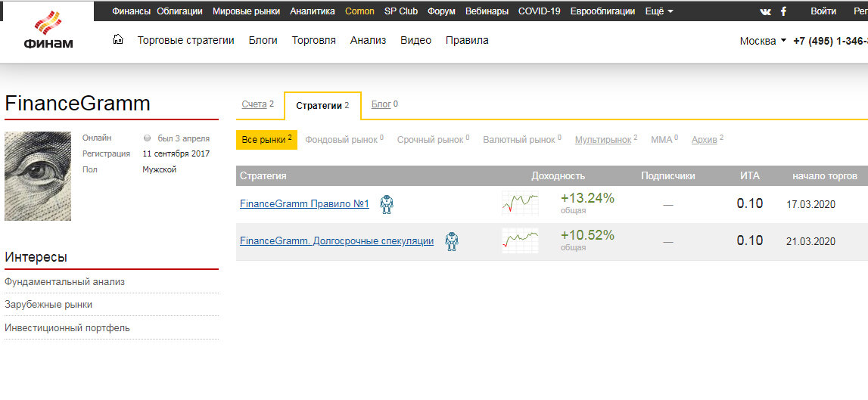
Task: Click the +10.52% yield value
Action: coord(587,235)
